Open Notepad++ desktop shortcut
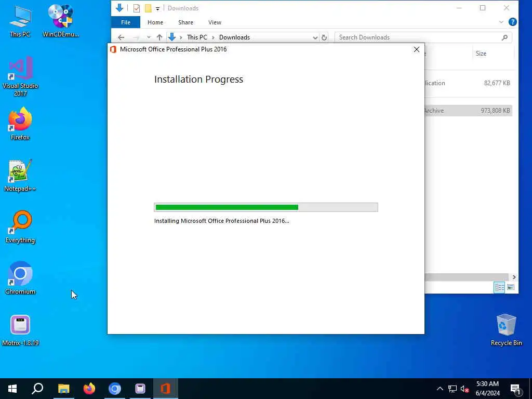This screenshot has height=399, width=532. [20, 176]
